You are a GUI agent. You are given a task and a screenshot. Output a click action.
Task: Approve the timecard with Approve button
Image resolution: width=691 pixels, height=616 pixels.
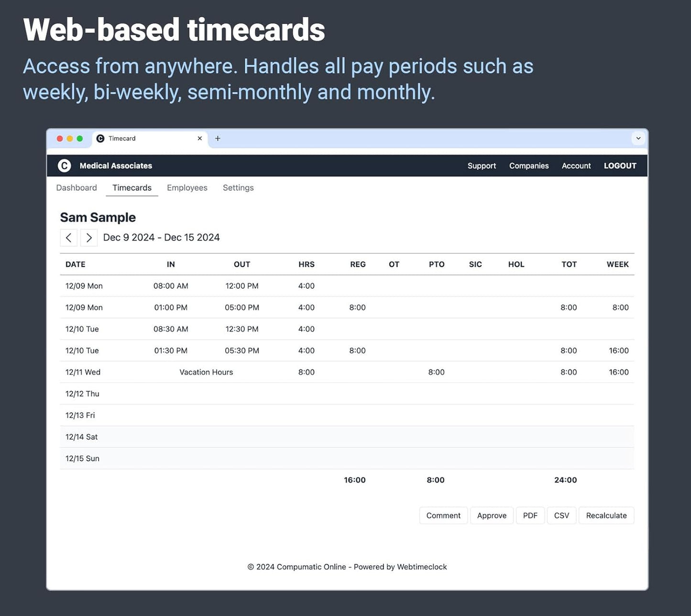pyautogui.click(x=492, y=516)
